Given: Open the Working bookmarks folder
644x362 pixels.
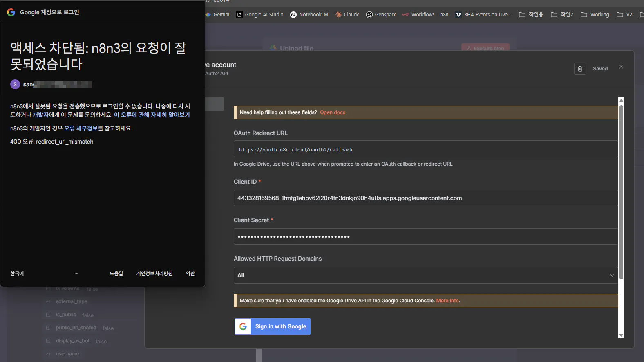Looking at the screenshot, I should click(x=595, y=15).
